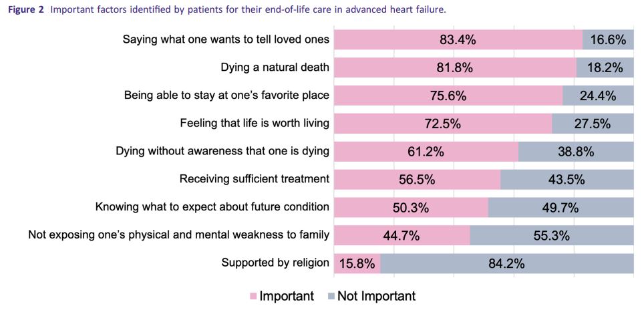Select the 43.5% gray bar segment
644x310 pixels.
[567, 179]
